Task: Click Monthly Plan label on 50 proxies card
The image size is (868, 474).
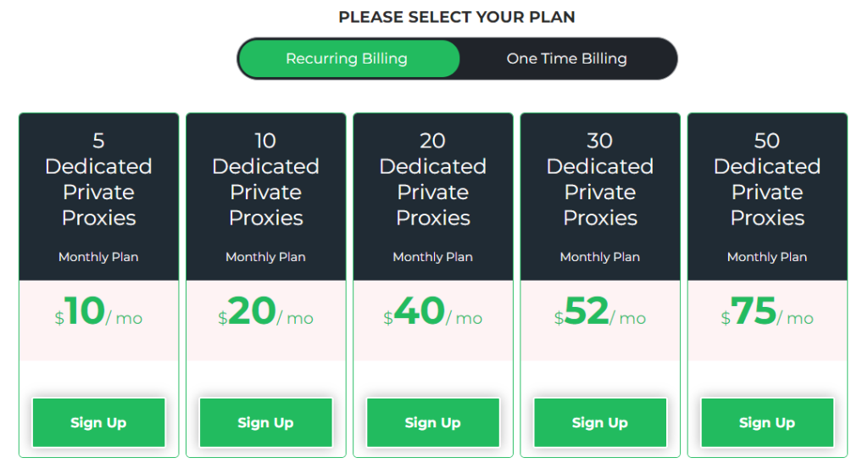Action: point(766,257)
